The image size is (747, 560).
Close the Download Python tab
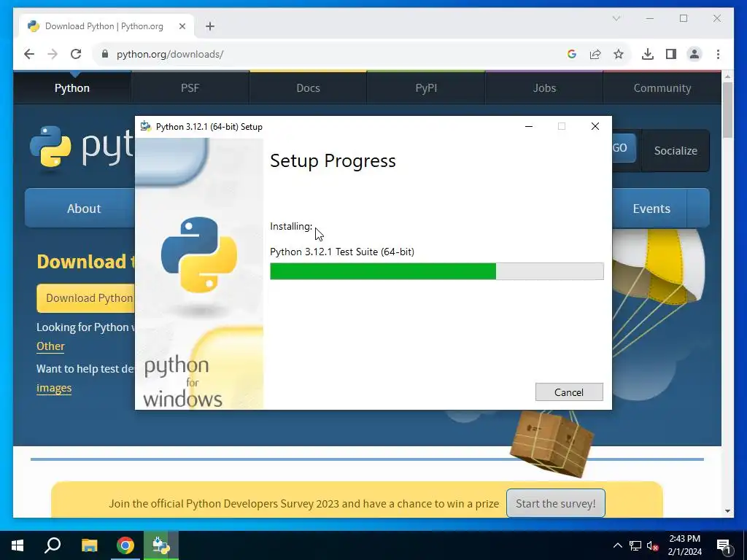[182, 26]
